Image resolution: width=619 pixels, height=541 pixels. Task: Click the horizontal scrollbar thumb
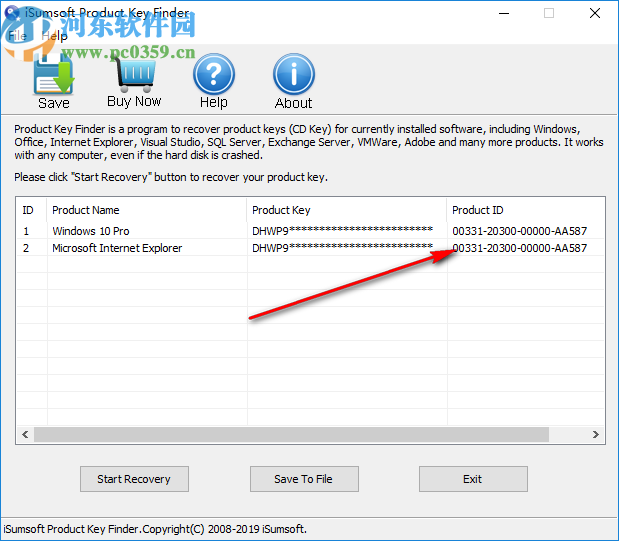[291, 434]
